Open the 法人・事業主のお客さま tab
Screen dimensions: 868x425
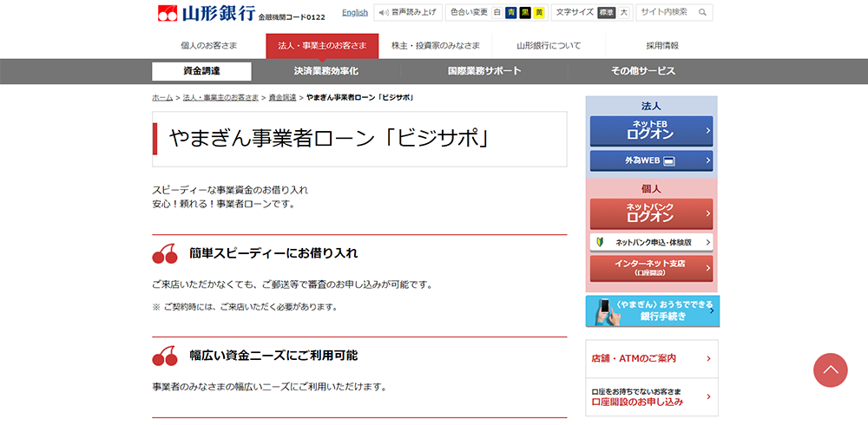coord(322,46)
